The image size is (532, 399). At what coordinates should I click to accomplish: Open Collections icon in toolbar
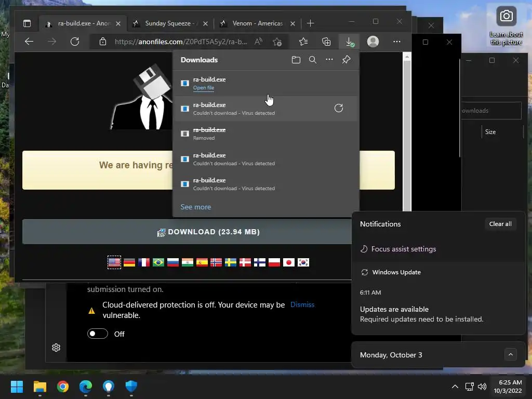(326, 42)
